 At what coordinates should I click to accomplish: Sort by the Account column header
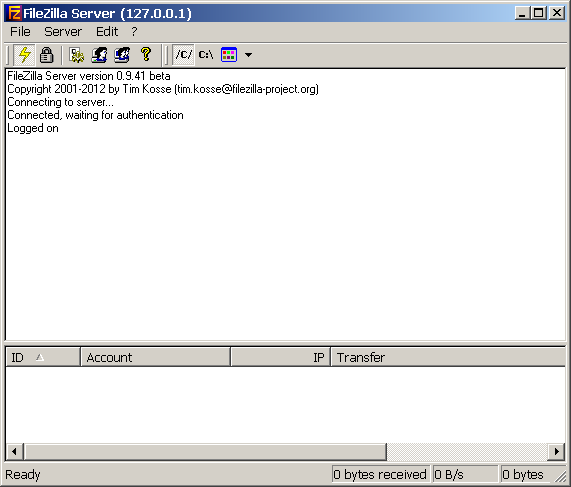pyautogui.click(x=155, y=357)
